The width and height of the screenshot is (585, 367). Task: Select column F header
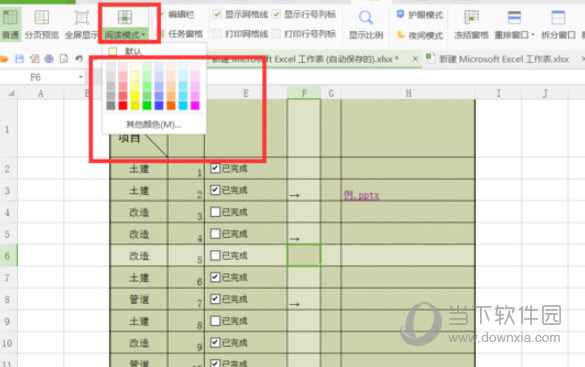tap(304, 93)
